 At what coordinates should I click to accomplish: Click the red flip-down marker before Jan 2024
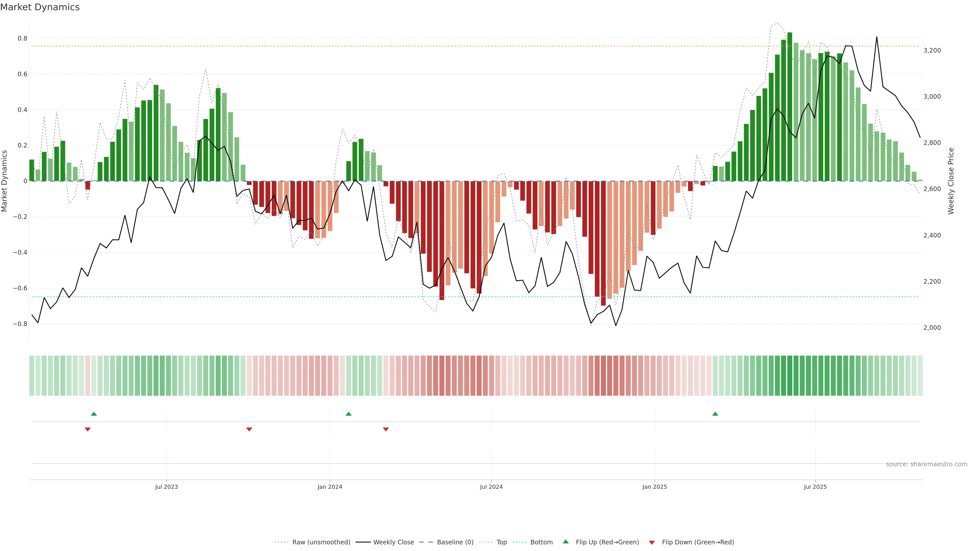249,429
